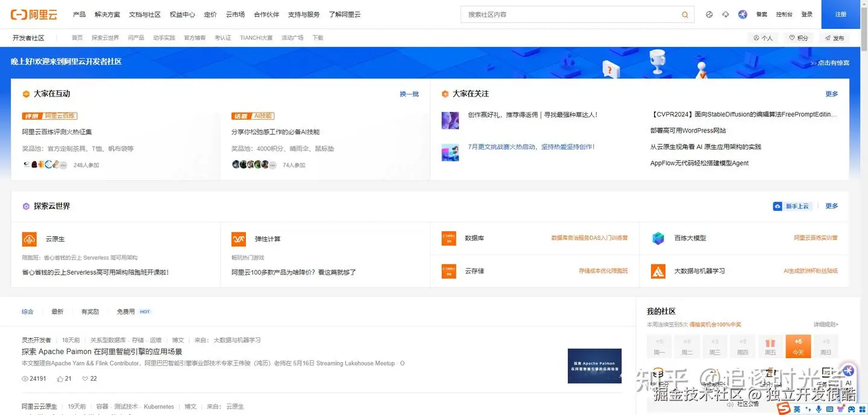Click the 新手上云 button

(792, 206)
